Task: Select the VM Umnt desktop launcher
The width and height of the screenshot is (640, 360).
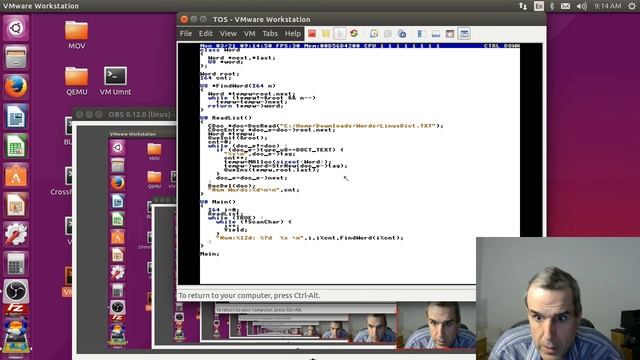Action: tap(115, 81)
